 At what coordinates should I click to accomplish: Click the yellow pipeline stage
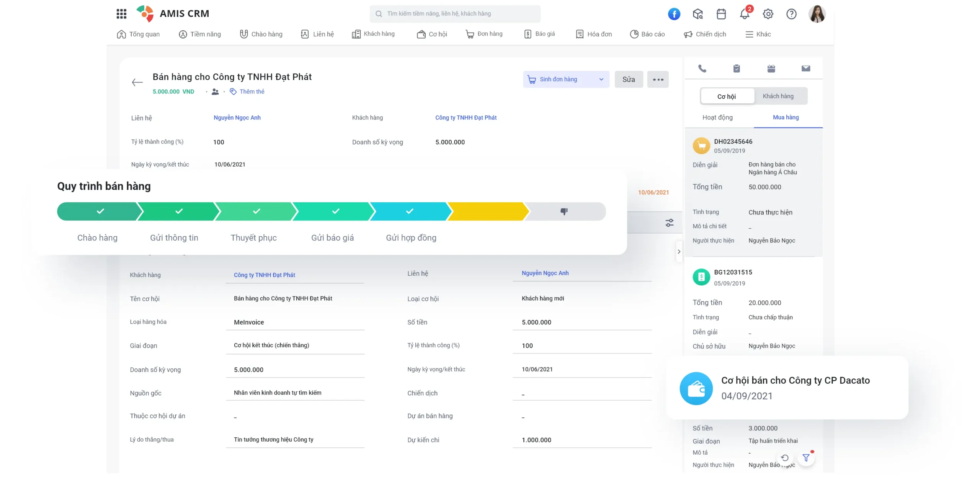point(487,211)
